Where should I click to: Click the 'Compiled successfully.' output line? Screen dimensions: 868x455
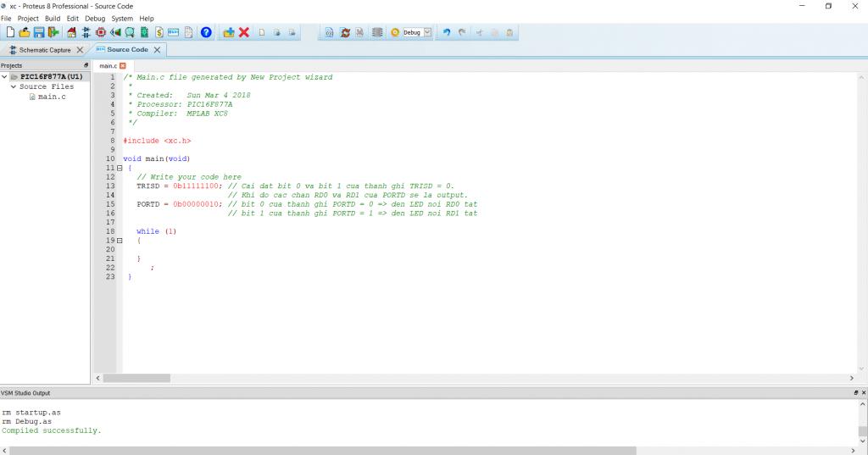click(52, 430)
